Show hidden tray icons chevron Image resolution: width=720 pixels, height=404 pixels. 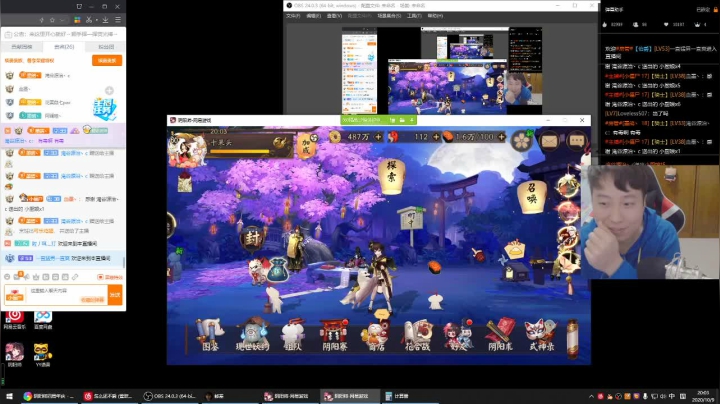[591, 396]
